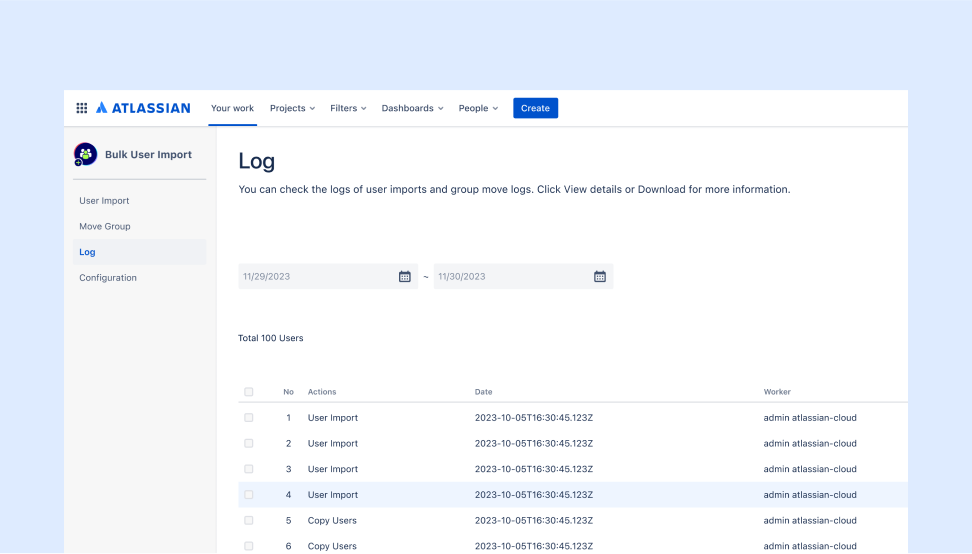
Task: Click the date value in row 3
Action: pyautogui.click(x=534, y=469)
